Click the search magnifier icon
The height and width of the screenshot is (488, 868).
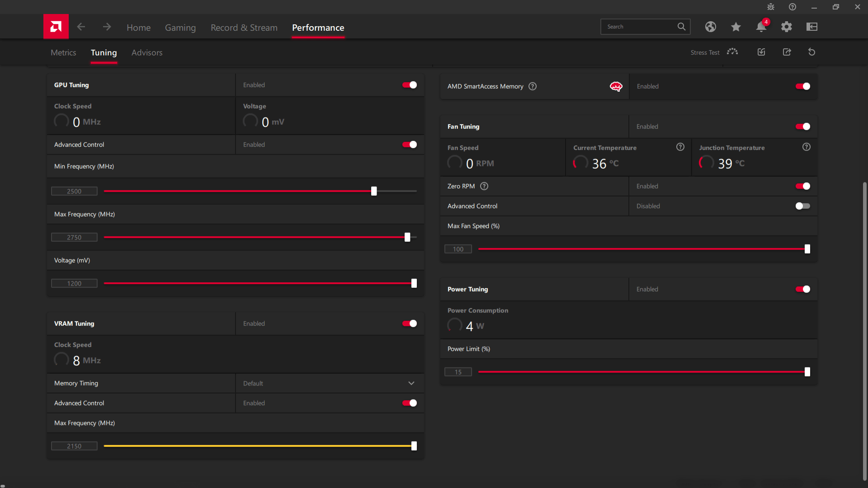681,27
